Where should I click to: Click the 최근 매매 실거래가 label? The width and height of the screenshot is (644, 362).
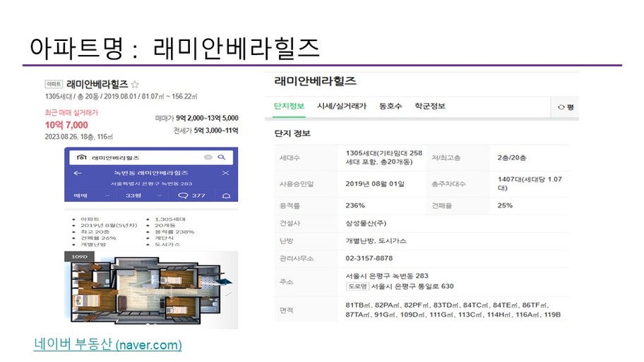click(x=71, y=112)
